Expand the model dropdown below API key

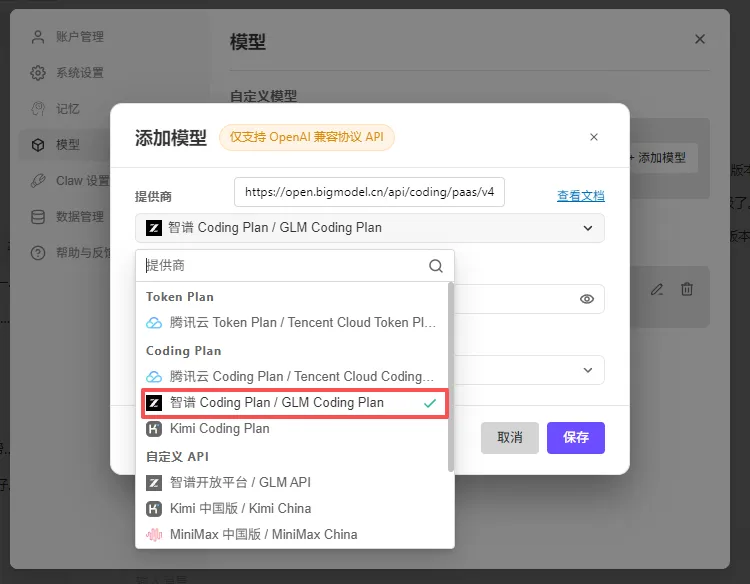[588, 370]
